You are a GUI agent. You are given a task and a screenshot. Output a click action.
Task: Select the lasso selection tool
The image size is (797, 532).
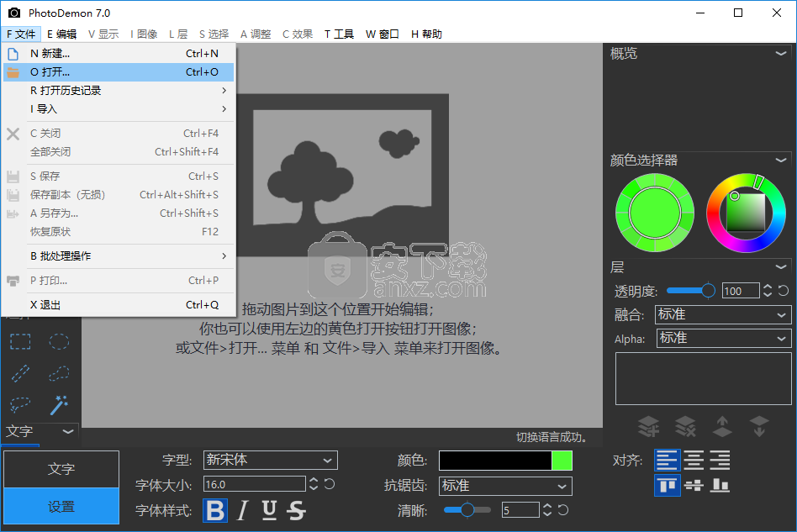[20, 405]
